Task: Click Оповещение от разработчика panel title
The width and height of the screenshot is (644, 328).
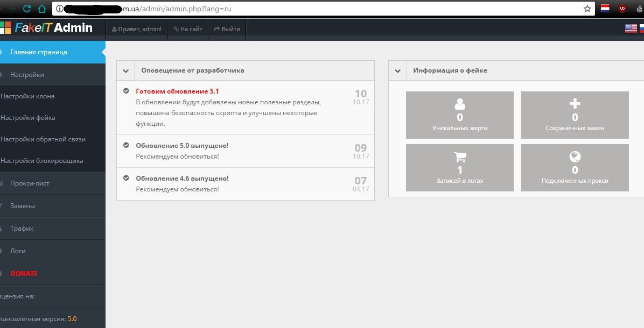Action: (x=193, y=70)
